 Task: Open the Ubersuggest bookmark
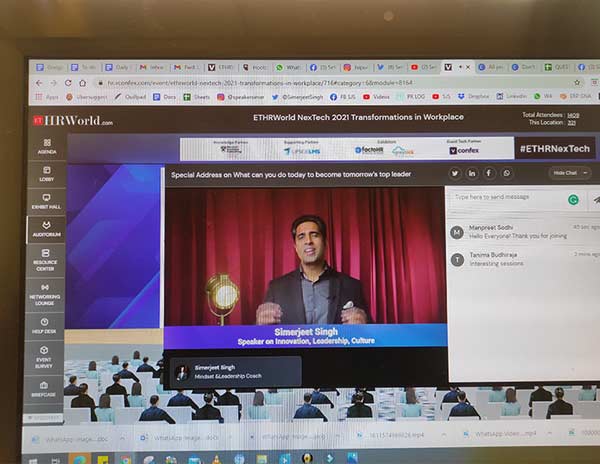pyautogui.click(x=87, y=97)
